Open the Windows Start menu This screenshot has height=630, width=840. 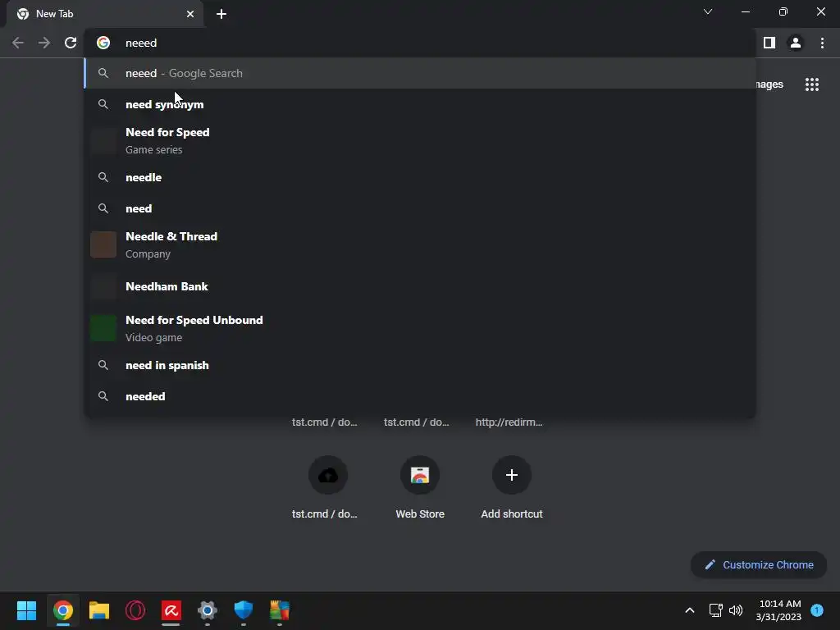(x=27, y=610)
